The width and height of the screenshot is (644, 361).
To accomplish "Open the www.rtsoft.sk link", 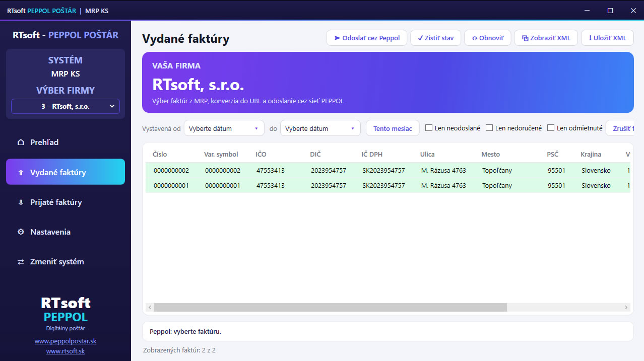I will (66, 351).
